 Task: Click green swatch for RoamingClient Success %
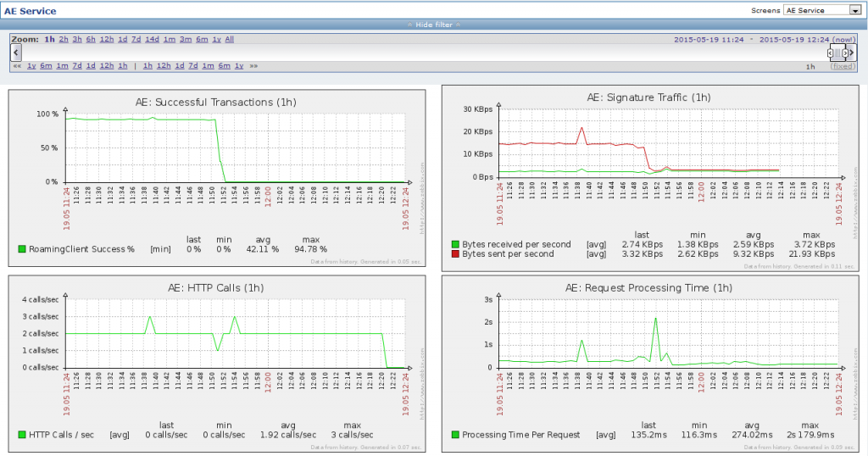pyautogui.click(x=22, y=249)
